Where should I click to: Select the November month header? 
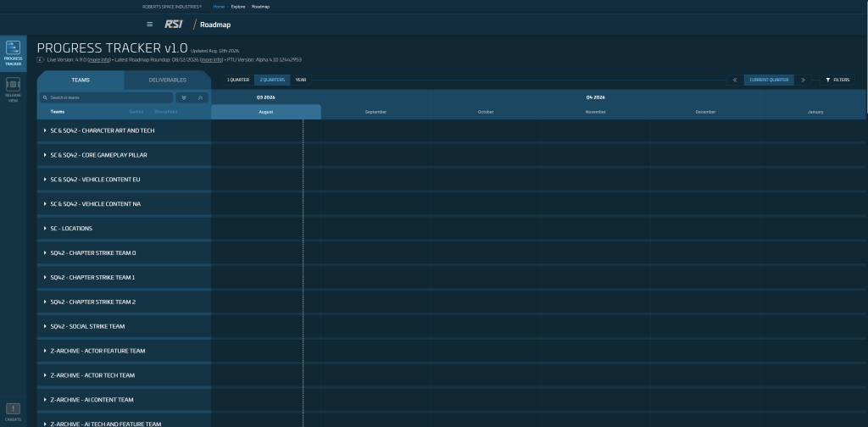[596, 112]
